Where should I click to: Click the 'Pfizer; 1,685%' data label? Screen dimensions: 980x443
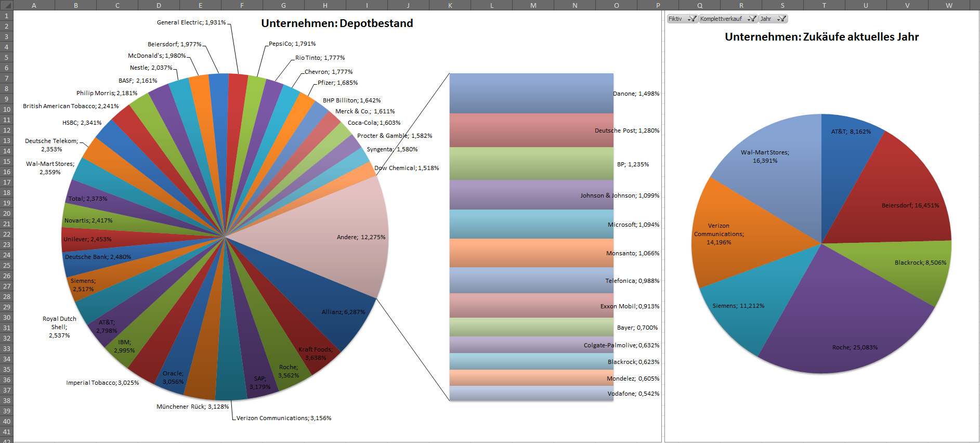tap(338, 83)
